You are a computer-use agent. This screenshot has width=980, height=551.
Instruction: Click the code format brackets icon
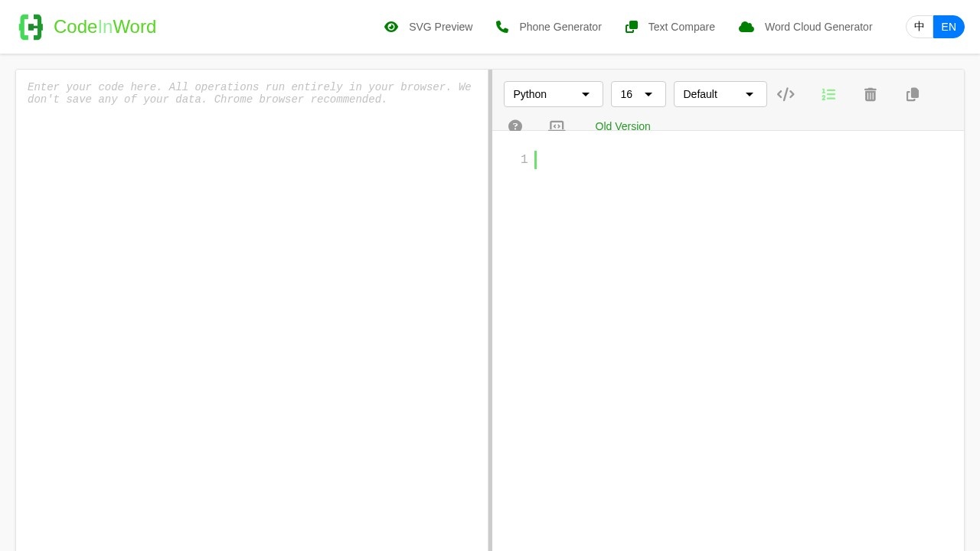click(x=786, y=94)
